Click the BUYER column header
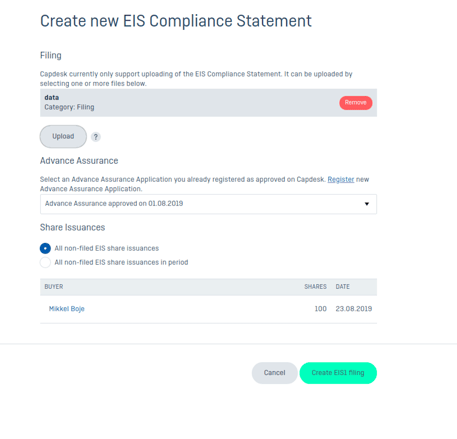Screen dimensions: 457x439 (x=54, y=287)
